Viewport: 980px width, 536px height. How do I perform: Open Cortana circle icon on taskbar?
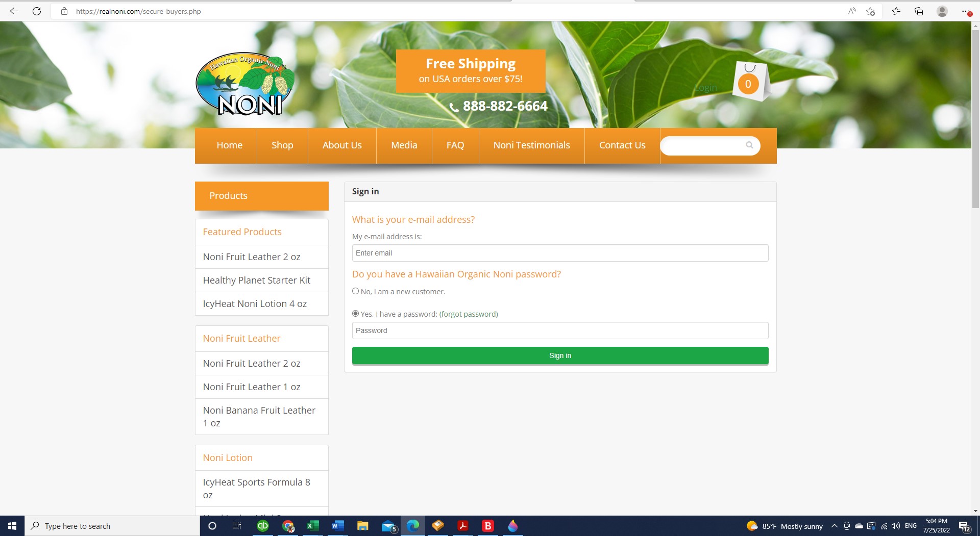(x=212, y=526)
